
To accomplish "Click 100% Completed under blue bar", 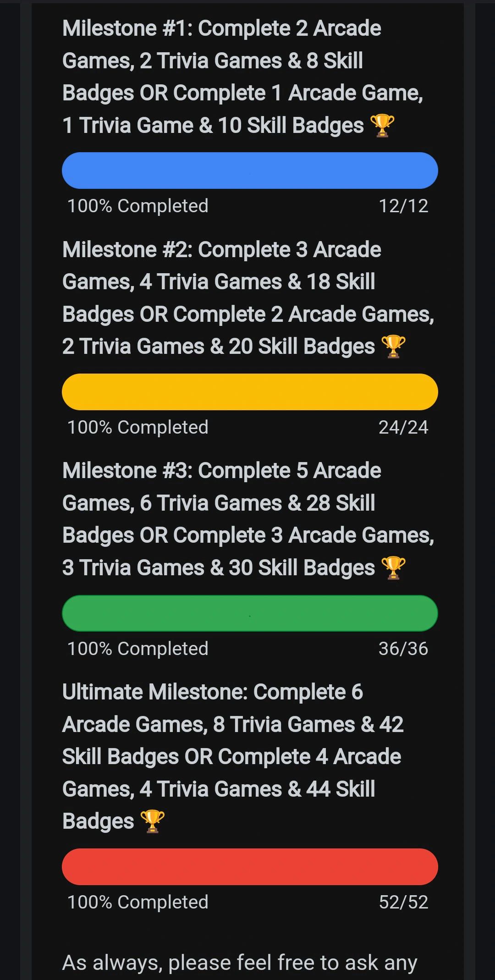I will coord(137,206).
